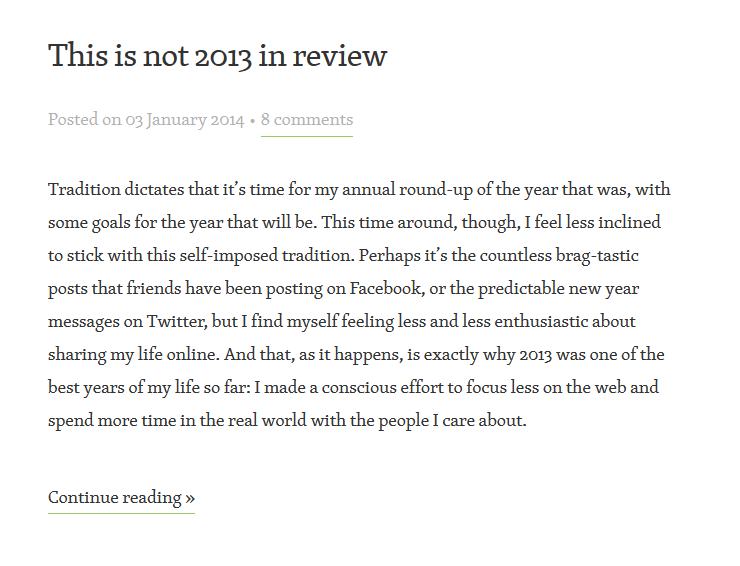Open the 8 comments link
Image resolution: width=740 pixels, height=566 pixels.
(307, 120)
